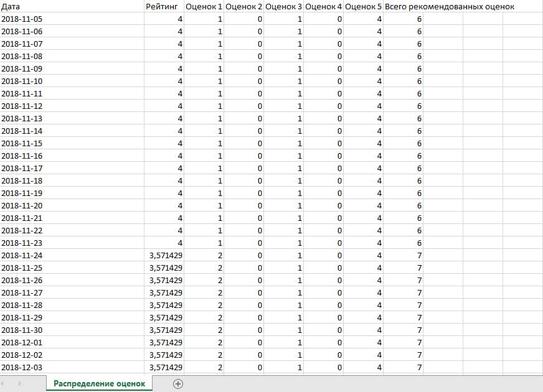Click the date cell 2018-11-20
Screen dimensions: 543x392
coord(72,206)
